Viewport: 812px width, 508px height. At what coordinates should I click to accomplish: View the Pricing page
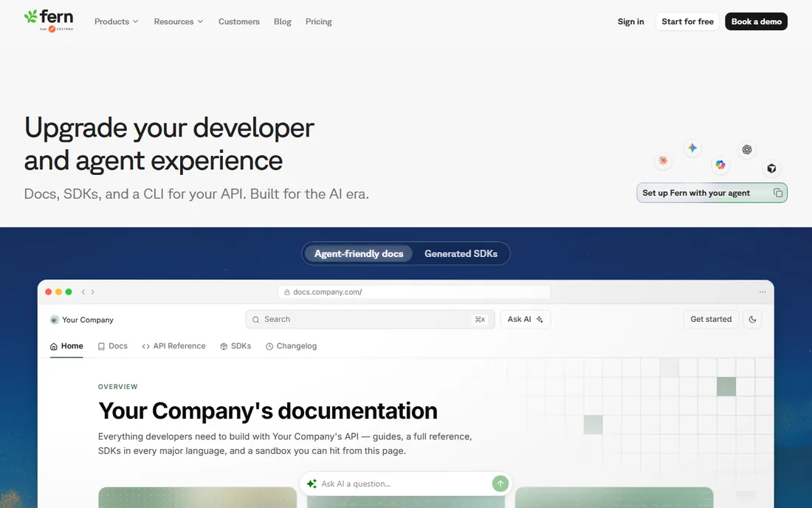(318, 21)
